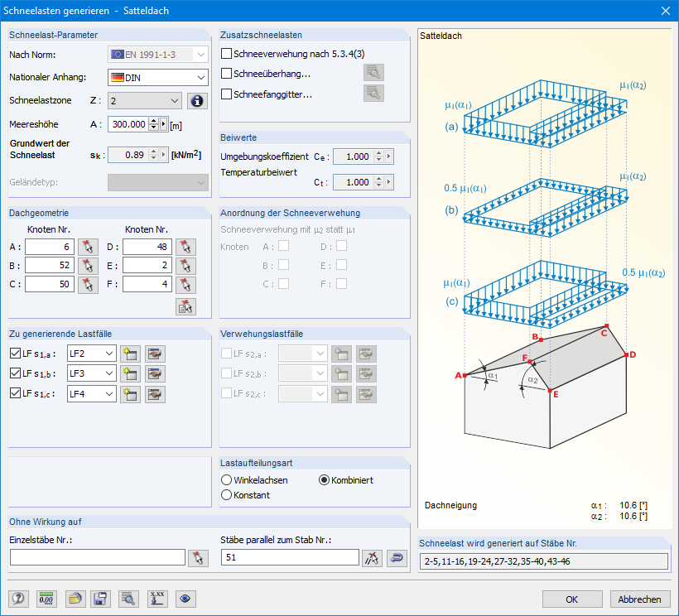Open the Nach Norm EN 1991-1-3 dropdown
Viewport: 679px width, 616px height.
click(x=157, y=55)
